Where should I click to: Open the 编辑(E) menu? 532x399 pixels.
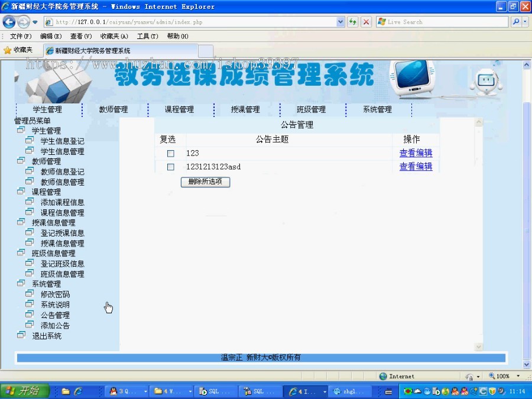tap(51, 36)
